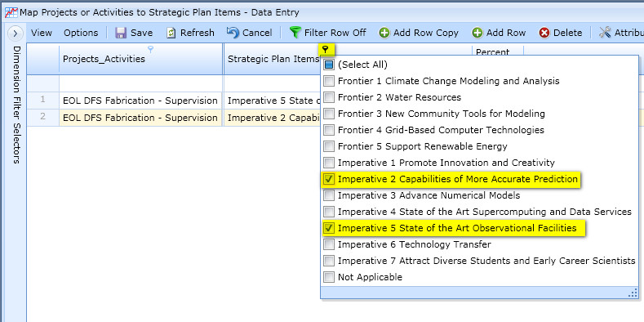Click the filter row cell under Projects_Activities

click(141, 83)
